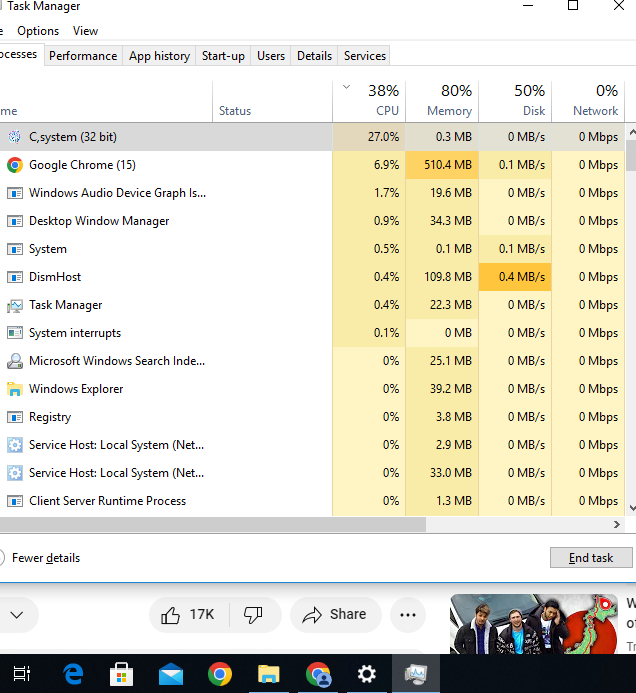Image resolution: width=636 pixels, height=693 pixels.
Task: Open File Explorer from the taskbar
Action: [269, 674]
